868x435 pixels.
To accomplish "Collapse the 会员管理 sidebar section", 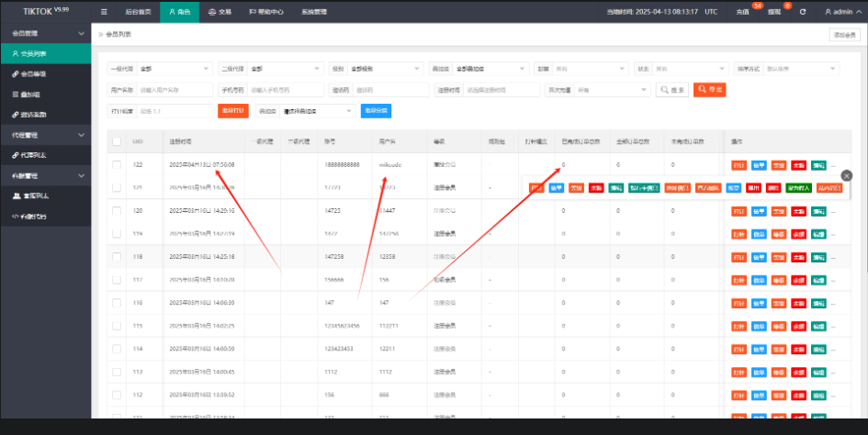I will point(46,33).
